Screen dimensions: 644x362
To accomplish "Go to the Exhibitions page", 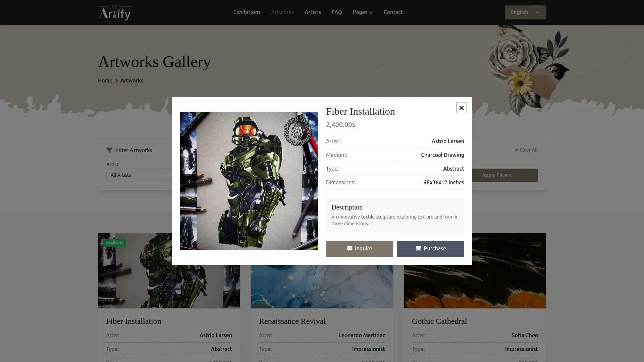I will (247, 12).
